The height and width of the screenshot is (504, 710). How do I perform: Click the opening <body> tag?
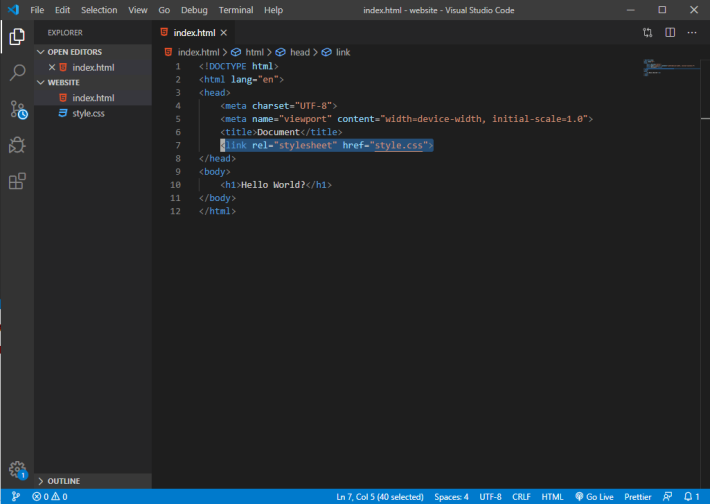click(215, 172)
